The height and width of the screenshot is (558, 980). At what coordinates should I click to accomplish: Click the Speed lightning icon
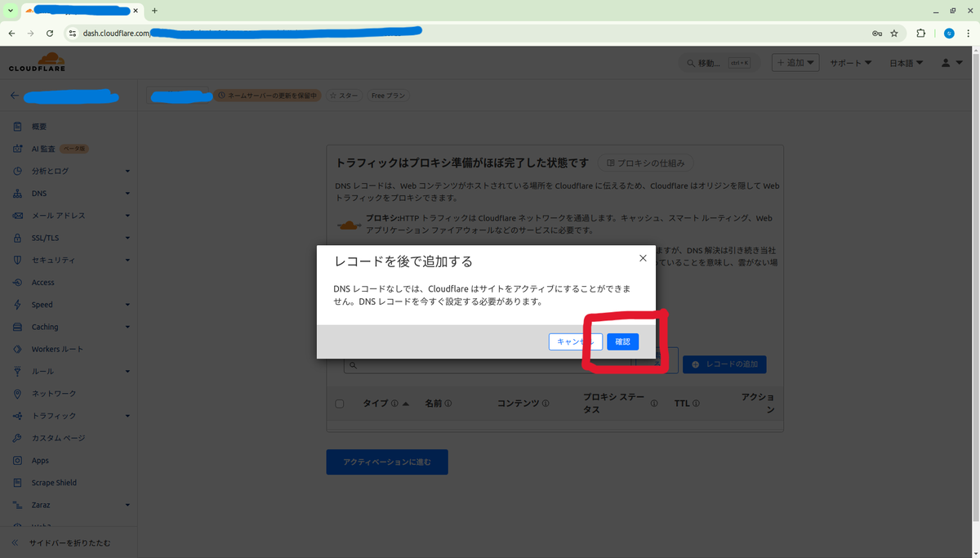[17, 305]
